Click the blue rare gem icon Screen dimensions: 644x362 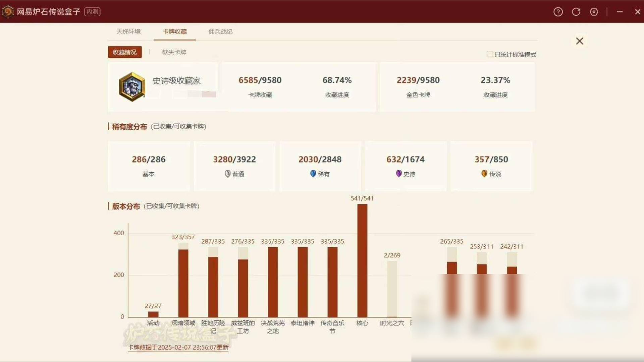(313, 174)
